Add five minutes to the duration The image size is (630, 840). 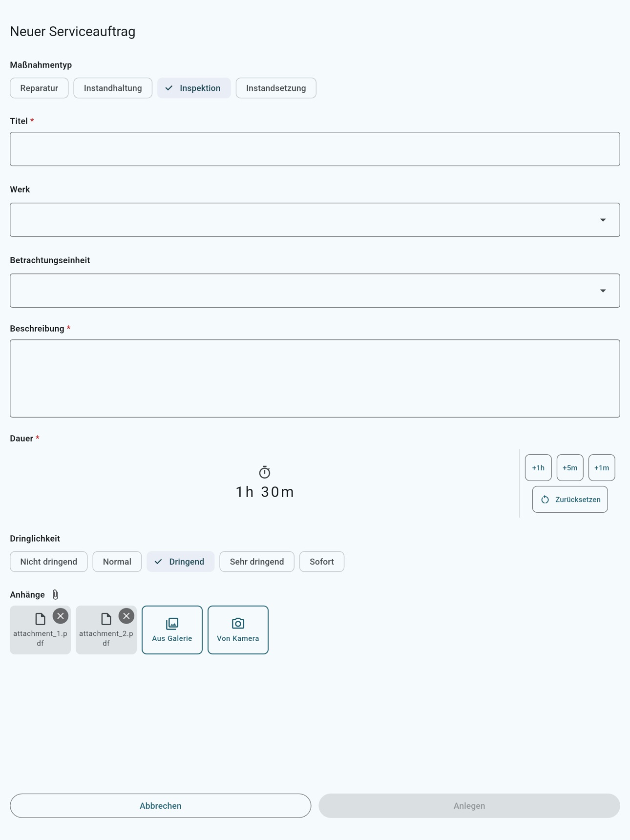[x=570, y=468]
